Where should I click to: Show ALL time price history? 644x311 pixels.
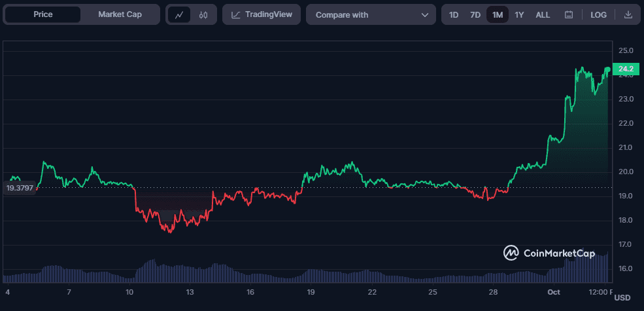[543, 14]
